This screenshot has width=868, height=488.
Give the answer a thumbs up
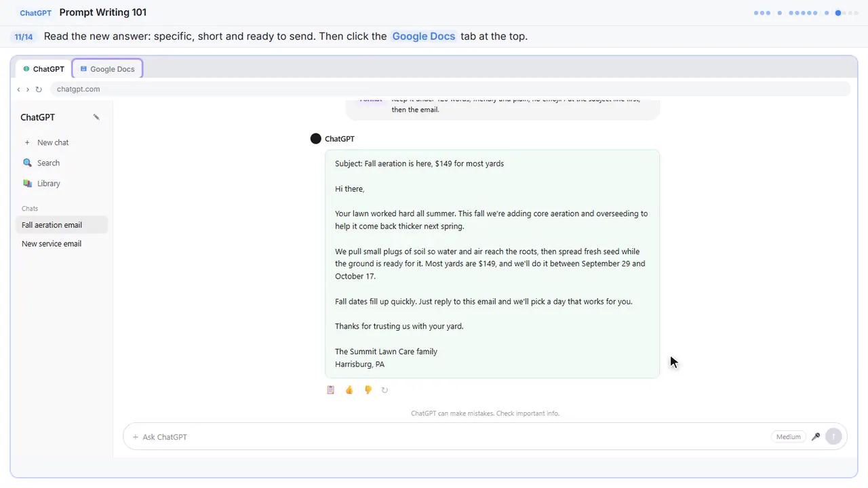(x=349, y=390)
